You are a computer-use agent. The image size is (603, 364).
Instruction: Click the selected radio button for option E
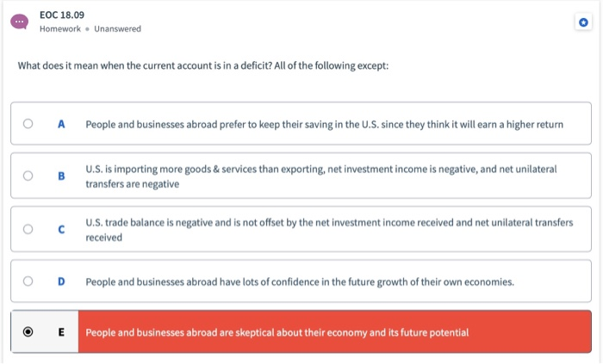point(28,332)
